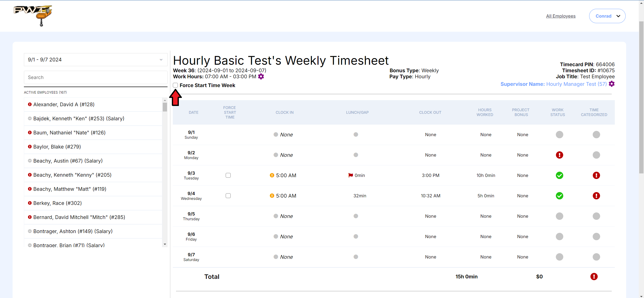Click the orange warning next to 9/4 clock in
Viewport: 644px width, 298px height.
(x=272, y=196)
